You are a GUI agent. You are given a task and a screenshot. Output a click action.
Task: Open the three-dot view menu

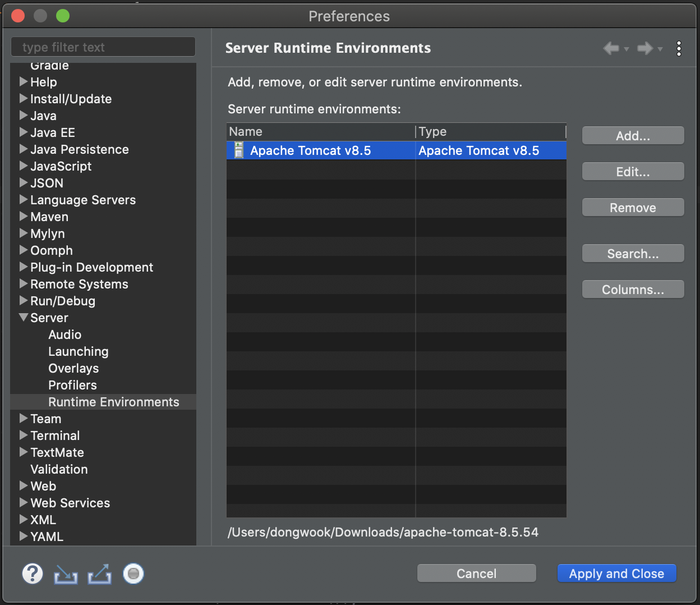pyautogui.click(x=679, y=49)
